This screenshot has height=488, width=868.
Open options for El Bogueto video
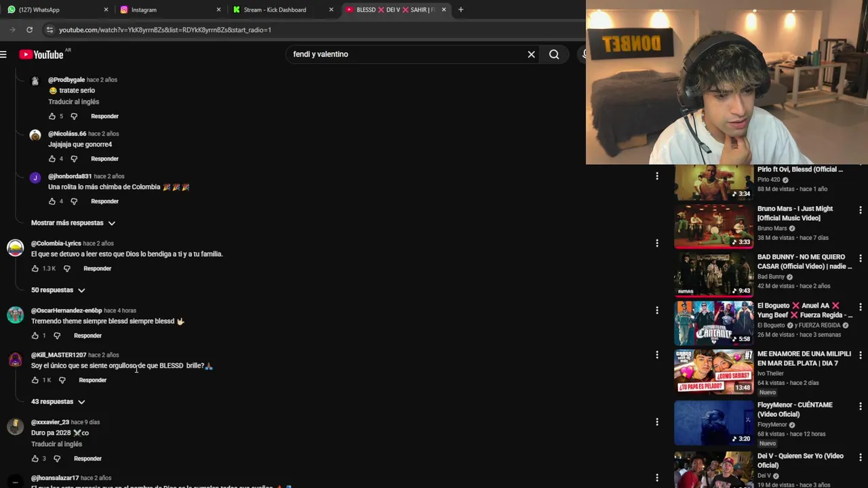coord(861,307)
